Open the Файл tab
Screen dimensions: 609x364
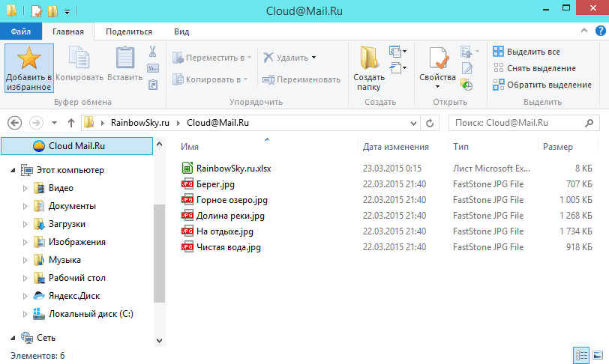click(x=20, y=31)
